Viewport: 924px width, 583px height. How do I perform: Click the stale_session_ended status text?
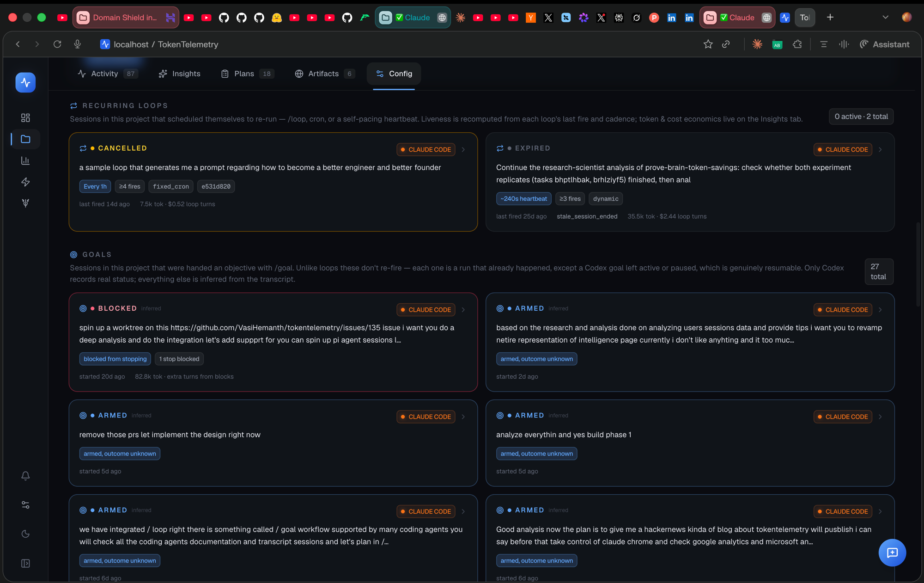(587, 216)
